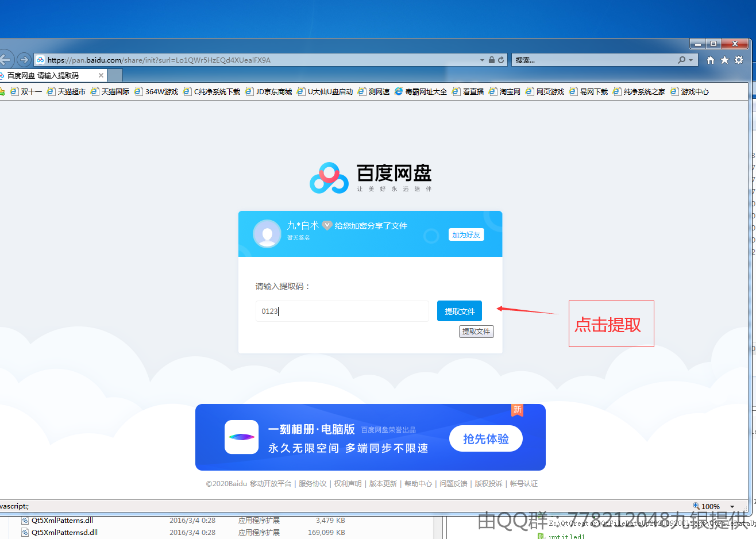Close the 百度网盘 tab with its X
Viewport: 756px width, 539px height.
pos(101,75)
